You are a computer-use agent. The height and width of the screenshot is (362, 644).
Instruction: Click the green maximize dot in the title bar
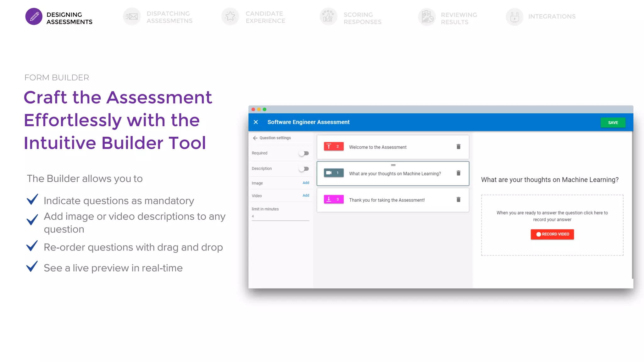pos(265,109)
